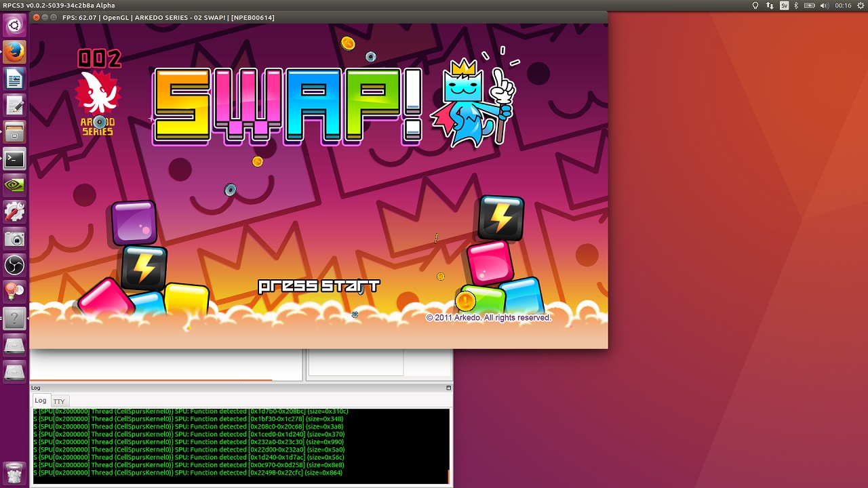868x488 pixels.
Task: Open the file manager drawer icon in dock
Action: point(14,131)
